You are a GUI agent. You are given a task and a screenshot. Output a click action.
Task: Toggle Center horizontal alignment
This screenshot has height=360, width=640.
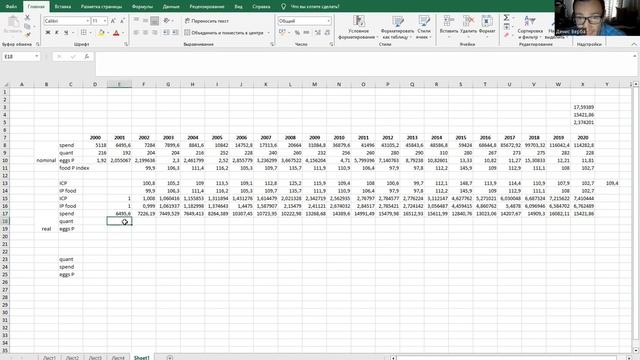pos(145,33)
